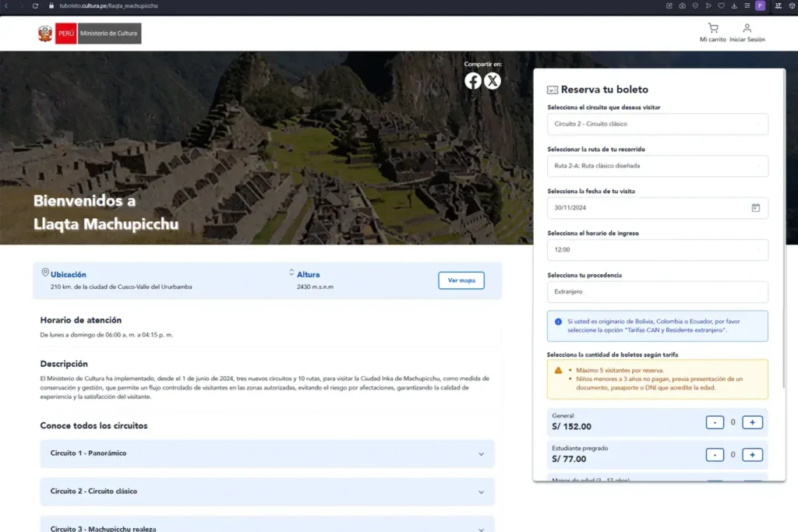Increase General ticket quantity with plus
798x532 pixels.
click(752, 422)
